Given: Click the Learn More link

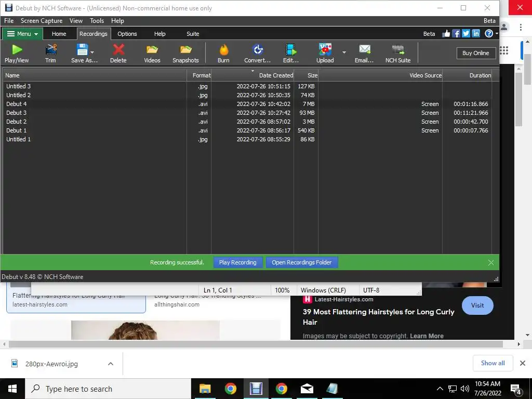Looking at the screenshot, I should coord(427,336).
